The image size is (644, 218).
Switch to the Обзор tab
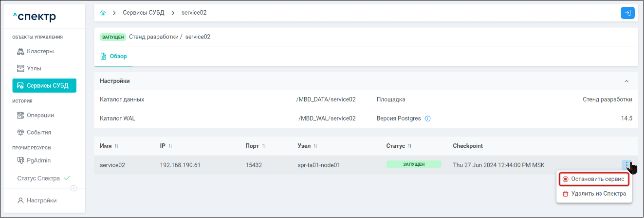click(113, 57)
